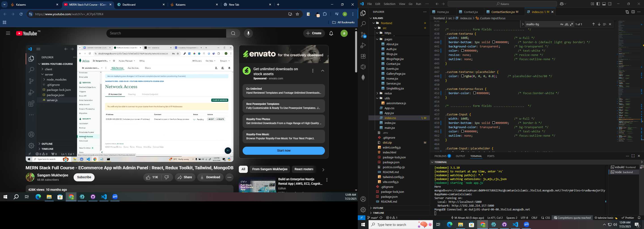This screenshot has height=229, width=644.
Task: Open the Explorer view in VS Code activity bar
Action: coord(363,13)
